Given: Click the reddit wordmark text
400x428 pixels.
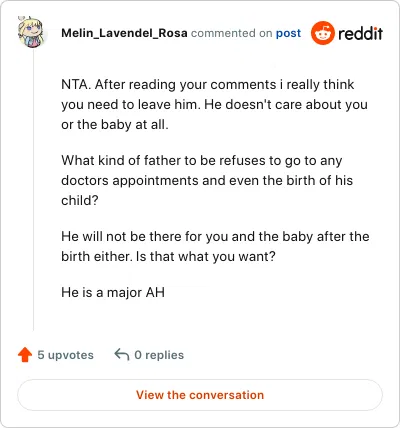Looking at the screenshot, I should (x=360, y=33).
